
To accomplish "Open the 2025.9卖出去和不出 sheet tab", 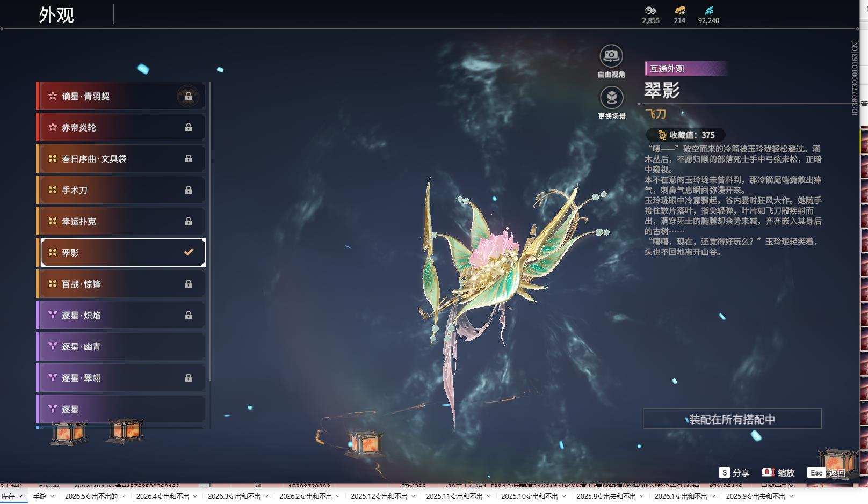I will 756,496.
